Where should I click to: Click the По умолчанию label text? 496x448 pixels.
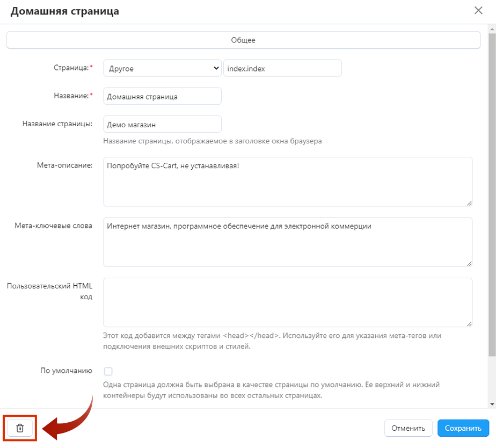click(x=66, y=371)
